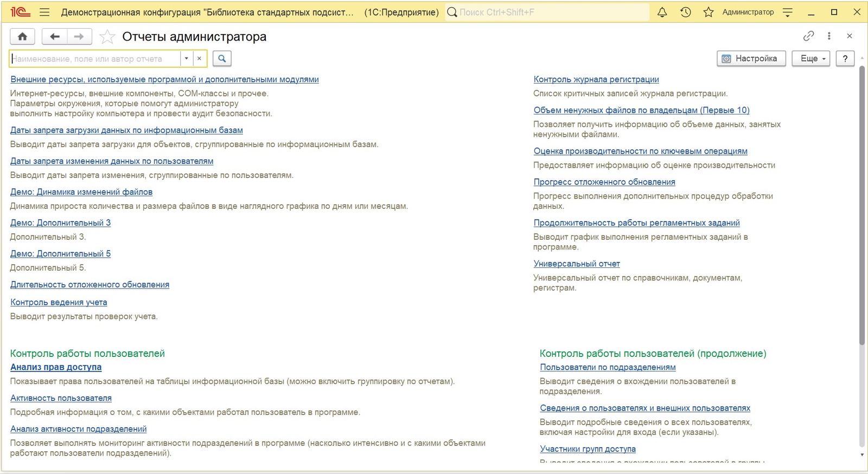Open favorites star in title bar
The width and height of the screenshot is (868, 474).
[x=709, y=12]
